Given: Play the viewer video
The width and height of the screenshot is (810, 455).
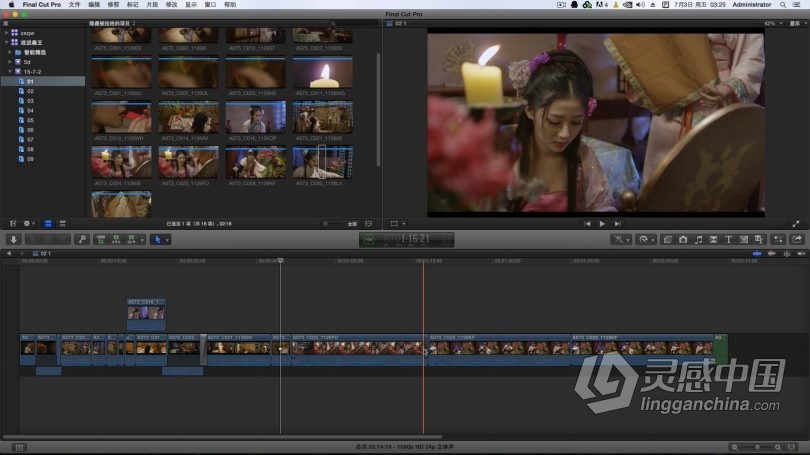Looking at the screenshot, I should [602, 224].
